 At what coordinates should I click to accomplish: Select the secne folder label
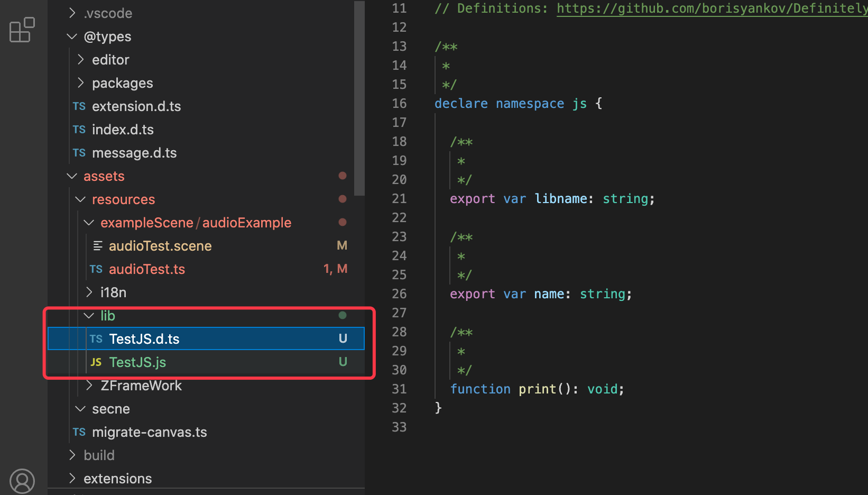(111, 409)
